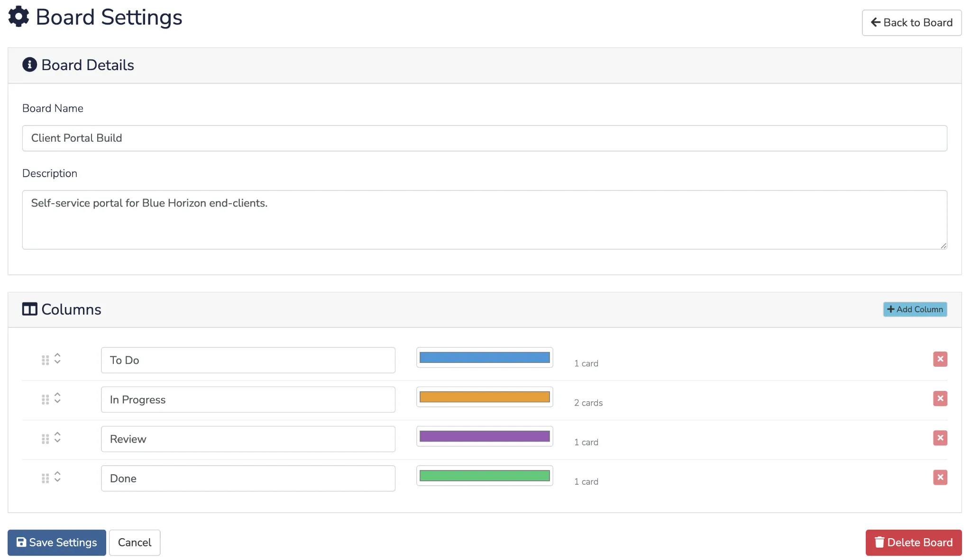971x560 pixels.
Task: Click the back arrow icon in Back to Board
Action: tap(875, 22)
